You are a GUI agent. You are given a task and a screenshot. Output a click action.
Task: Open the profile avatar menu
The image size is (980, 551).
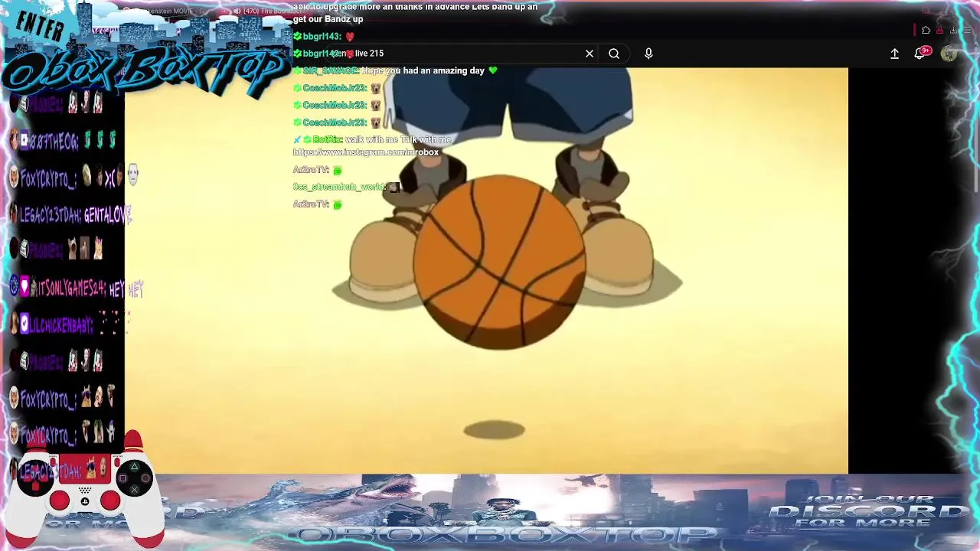pyautogui.click(x=949, y=54)
